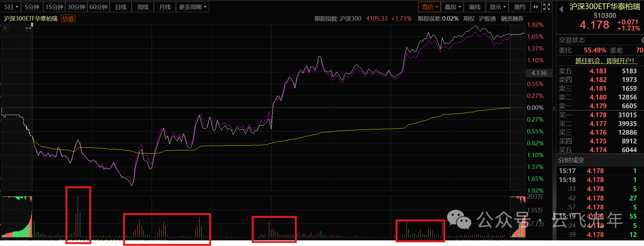Click the 15:17 trade row in 分时成交
Screen dimensions: 644x246
tap(600, 171)
